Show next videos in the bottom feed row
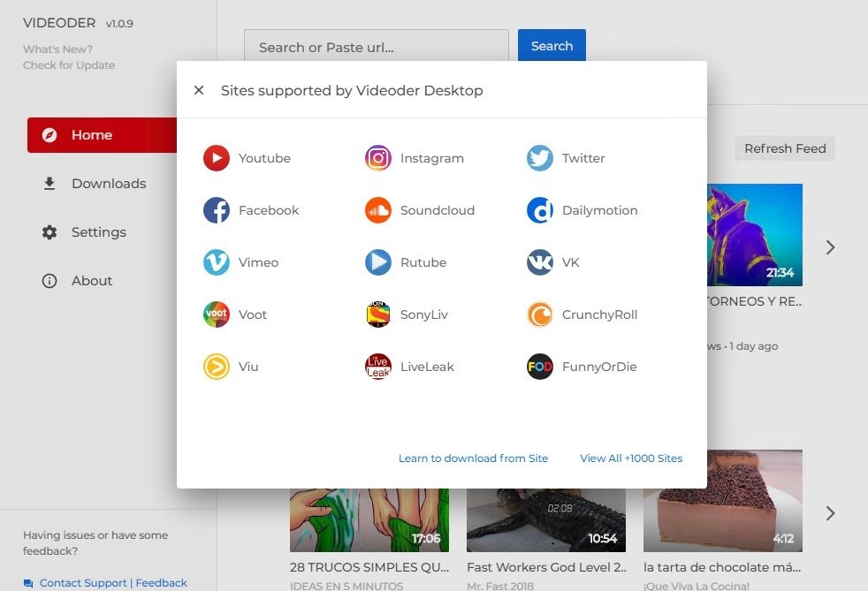This screenshot has width=868, height=591. coord(830,513)
